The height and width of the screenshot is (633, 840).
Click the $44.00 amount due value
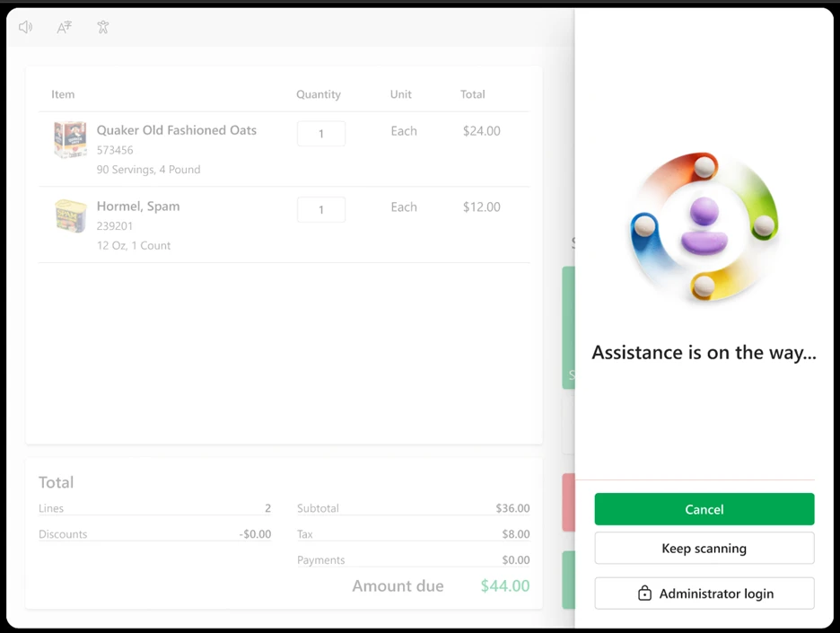[504, 586]
